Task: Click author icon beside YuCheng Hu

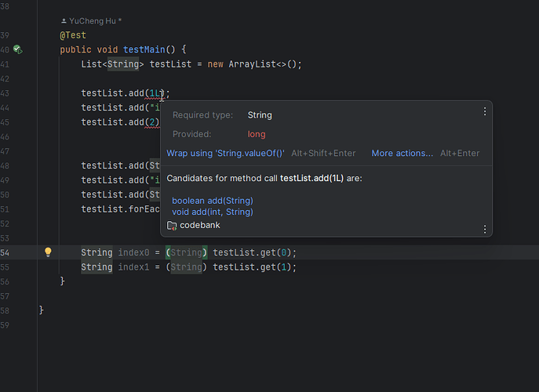Action: pos(64,21)
